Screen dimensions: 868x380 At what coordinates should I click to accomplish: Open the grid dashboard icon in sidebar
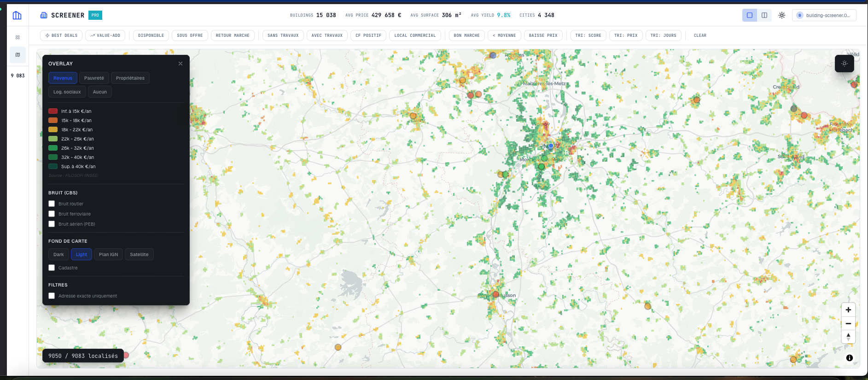tap(17, 37)
